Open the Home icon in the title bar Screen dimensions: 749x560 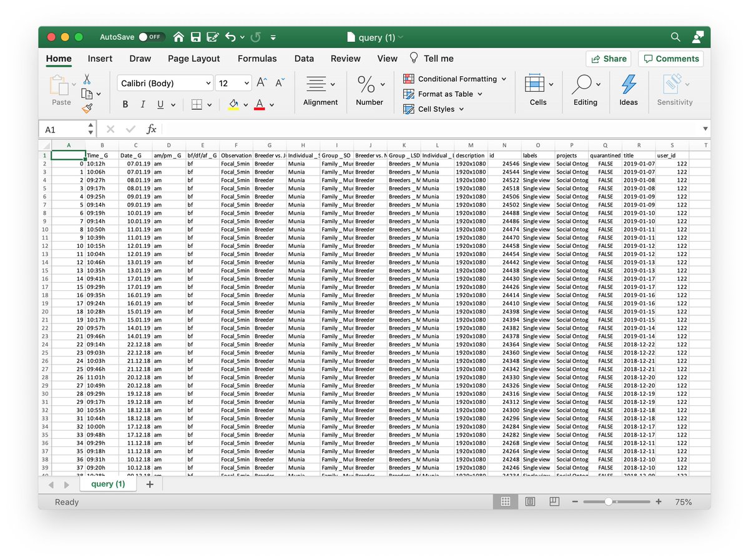click(179, 37)
